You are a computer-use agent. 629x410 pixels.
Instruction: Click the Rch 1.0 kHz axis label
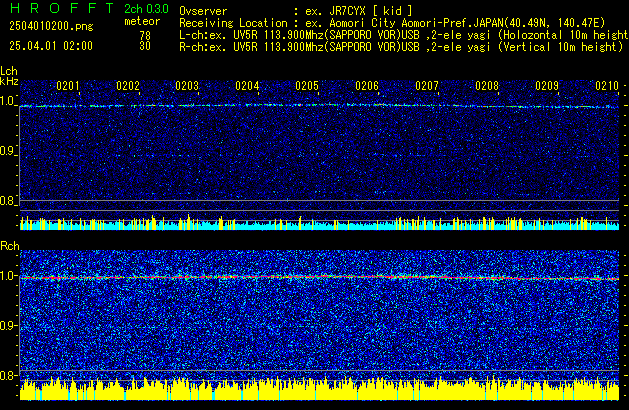point(7,276)
